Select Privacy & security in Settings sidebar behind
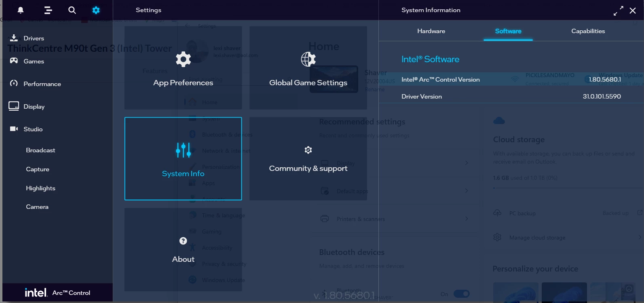The height and width of the screenshot is (303, 644). [224, 264]
